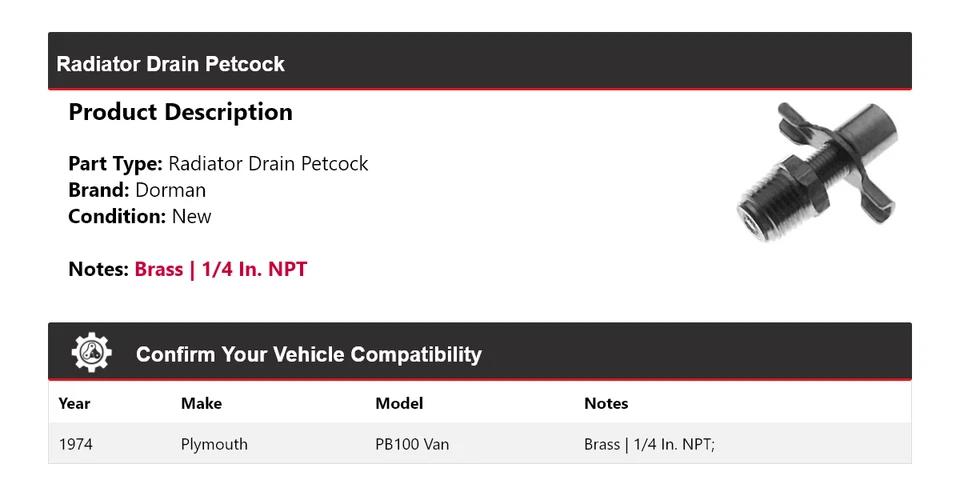Click the Notes column header
960x496 pixels.
606,404
